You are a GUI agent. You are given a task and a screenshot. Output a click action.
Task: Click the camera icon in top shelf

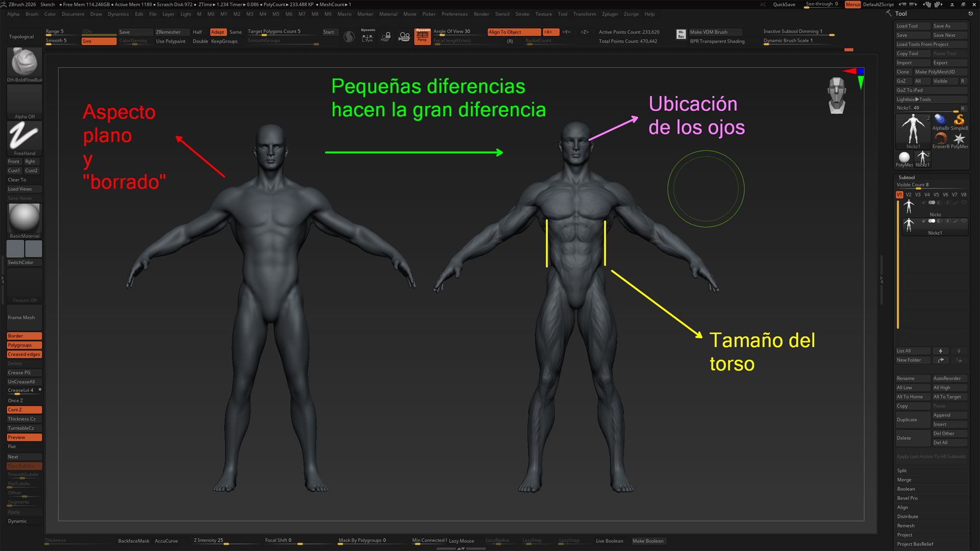404,36
